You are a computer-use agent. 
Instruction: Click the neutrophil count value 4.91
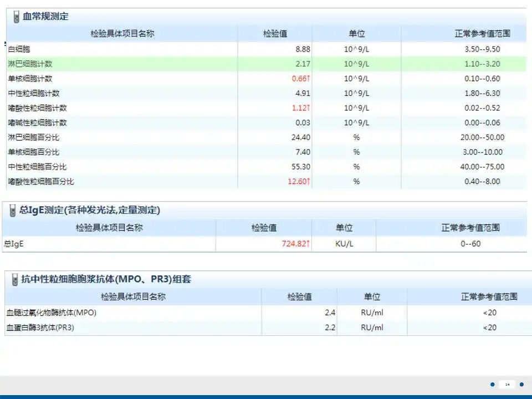click(x=303, y=93)
